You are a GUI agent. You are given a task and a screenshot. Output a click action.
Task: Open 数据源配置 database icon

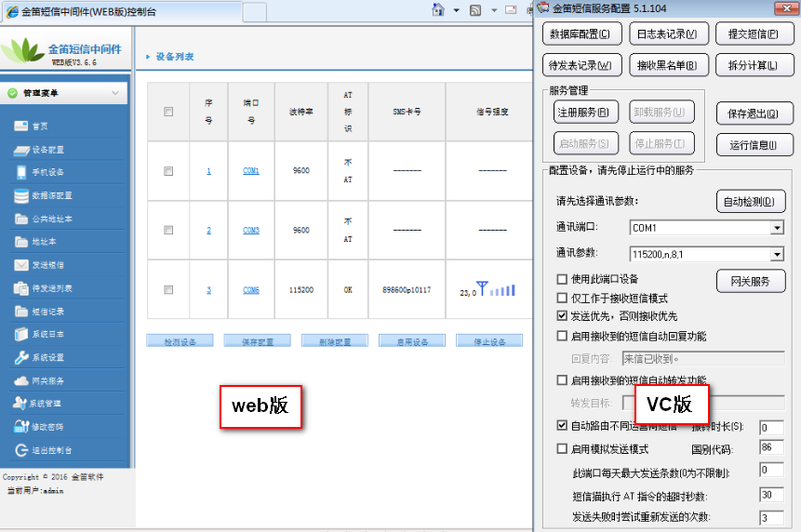[22, 196]
